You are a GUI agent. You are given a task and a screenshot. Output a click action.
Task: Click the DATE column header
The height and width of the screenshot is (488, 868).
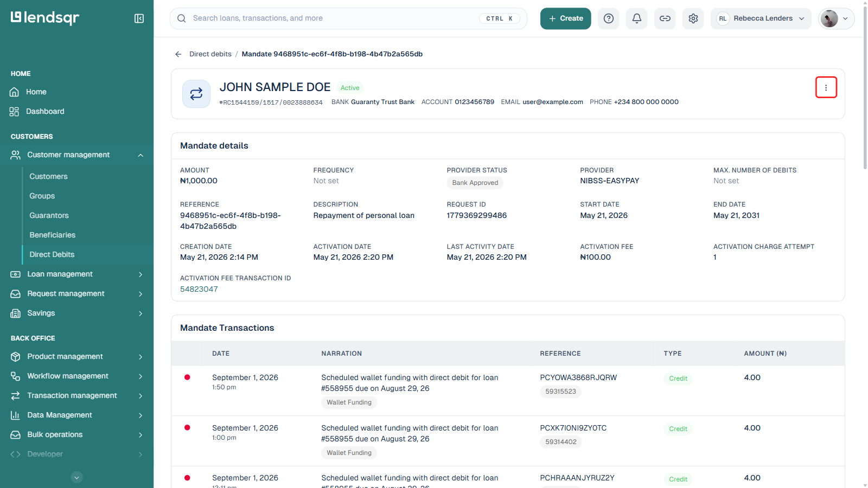[221, 354]
